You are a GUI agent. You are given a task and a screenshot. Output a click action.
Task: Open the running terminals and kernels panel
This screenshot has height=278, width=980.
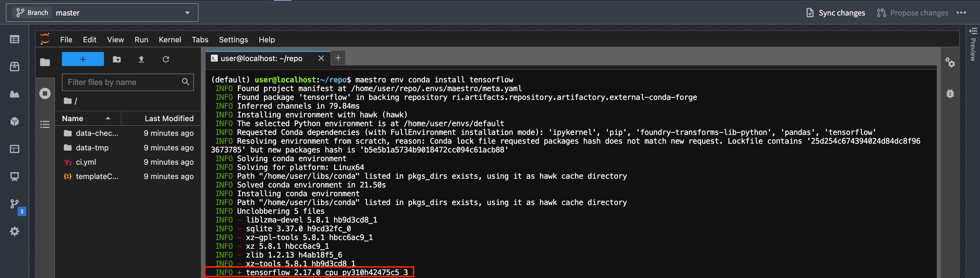(x=45, y=93)
